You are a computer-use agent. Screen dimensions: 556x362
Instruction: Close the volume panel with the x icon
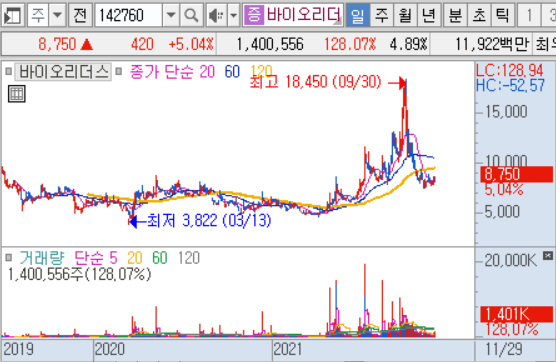[548, 255]
